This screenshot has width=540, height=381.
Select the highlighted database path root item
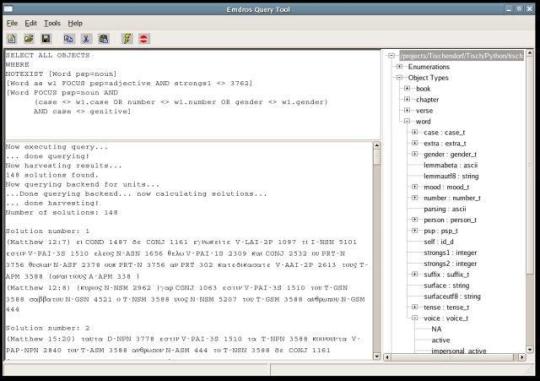coord(461,55)
